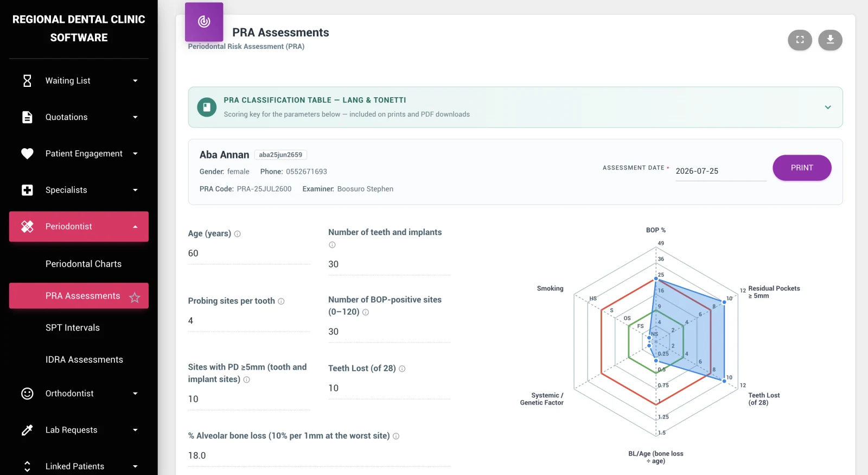The width and height of the screenshot is (868, 475).
Task: Click the fullscreen expand icon button
Action: (800, 40)
